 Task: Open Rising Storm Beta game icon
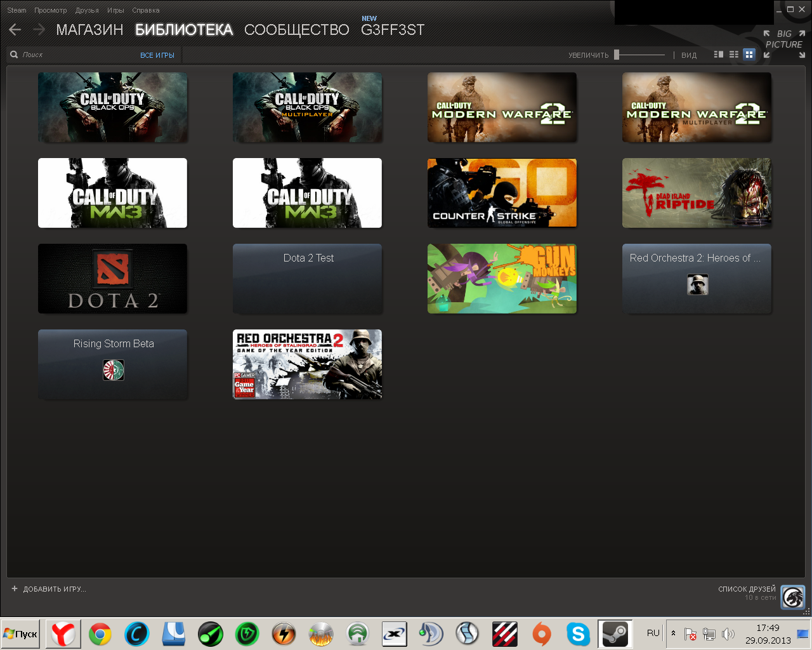(114, 370)
